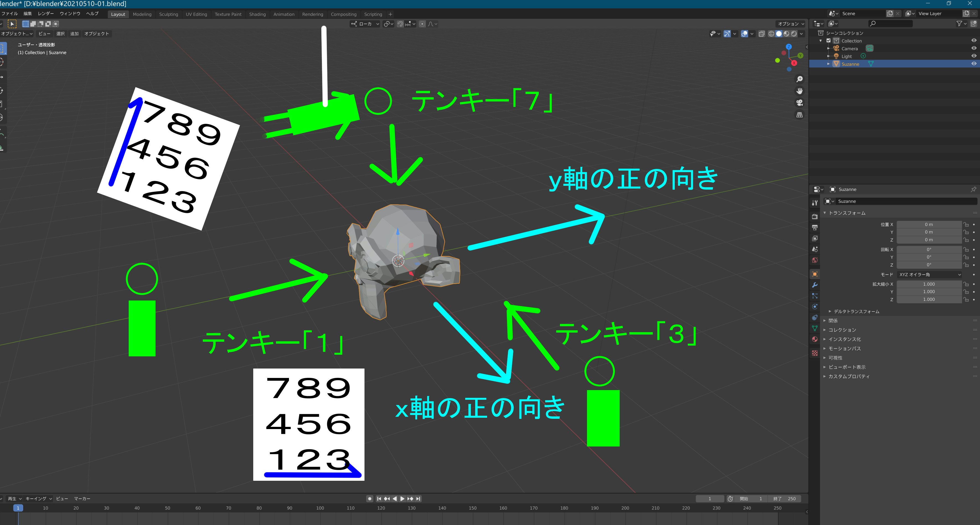Image resolution: width=980 pixels, height=525 pixels.
Task: Open the レンダー menu
Action: click(46, 14)
